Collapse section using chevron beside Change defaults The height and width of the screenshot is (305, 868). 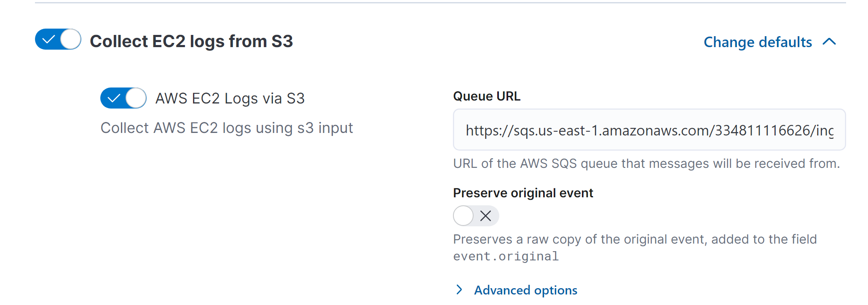pos(829,42)
